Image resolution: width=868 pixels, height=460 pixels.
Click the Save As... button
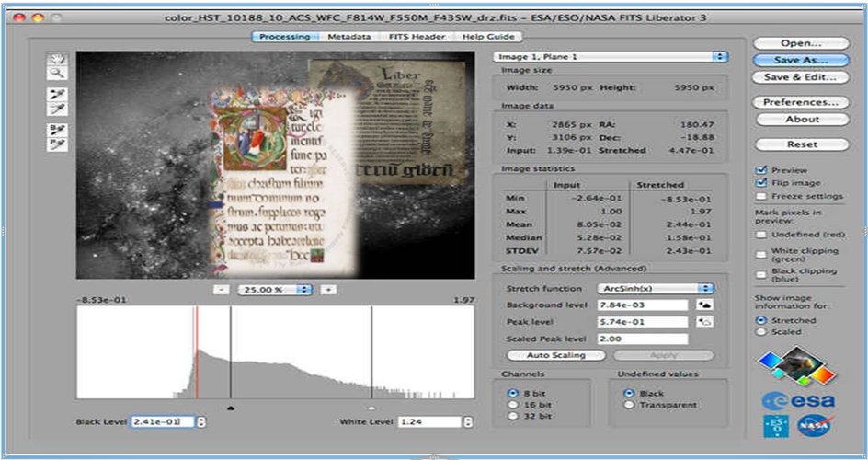tap(801, 60)
